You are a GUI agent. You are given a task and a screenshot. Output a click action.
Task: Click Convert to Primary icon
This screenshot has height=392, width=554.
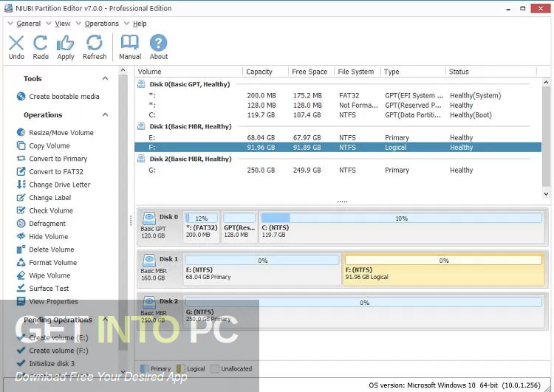click(x=21, y=159)
